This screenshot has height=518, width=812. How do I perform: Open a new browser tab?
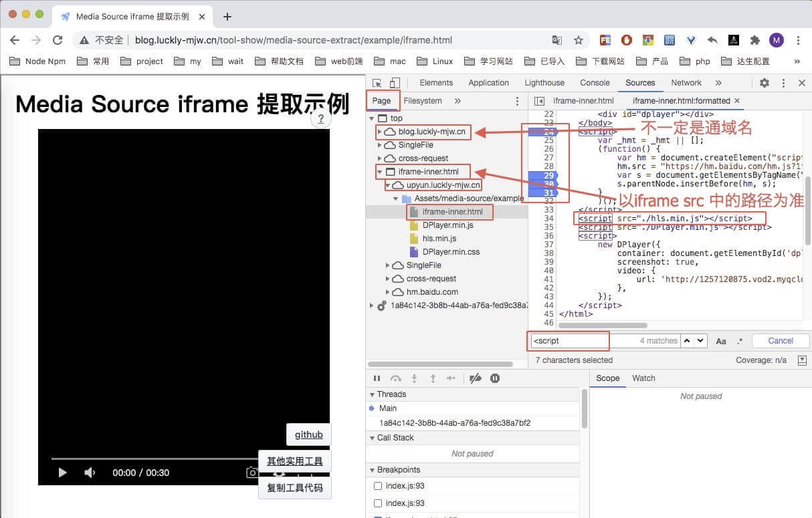pos(227,17)
